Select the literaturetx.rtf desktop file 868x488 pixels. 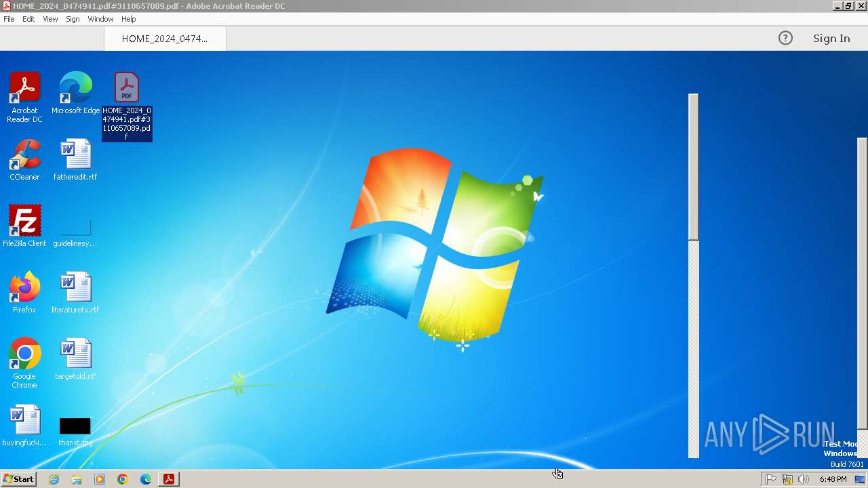(75, 293)
